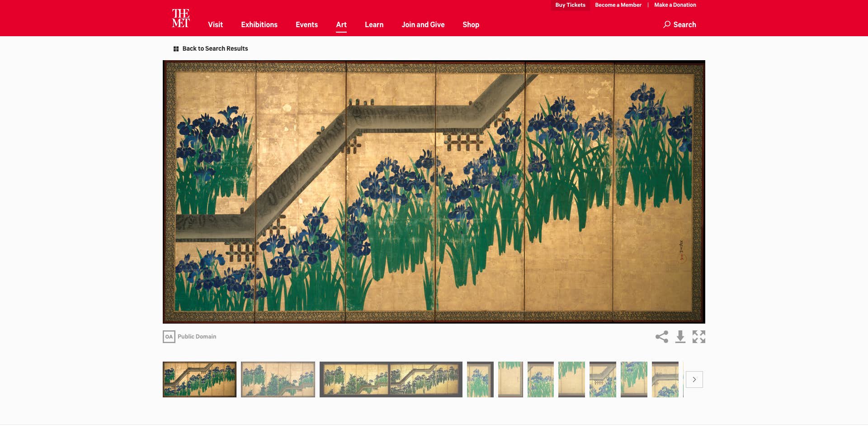Click the grid icon beside Back to Search Results
This screenshot has width=868, height=439.
(x=176, y=49)
